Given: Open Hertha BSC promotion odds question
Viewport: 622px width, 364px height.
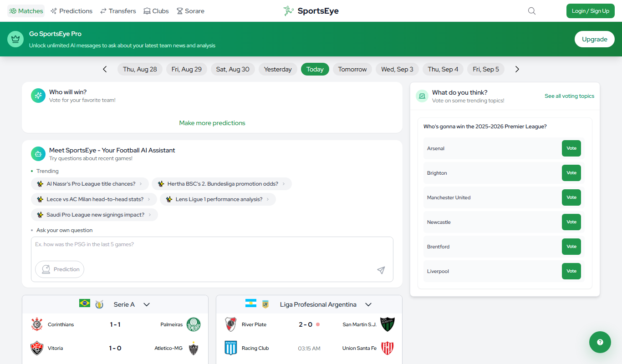Looking at the screenshot, I should tap(222, 184).
